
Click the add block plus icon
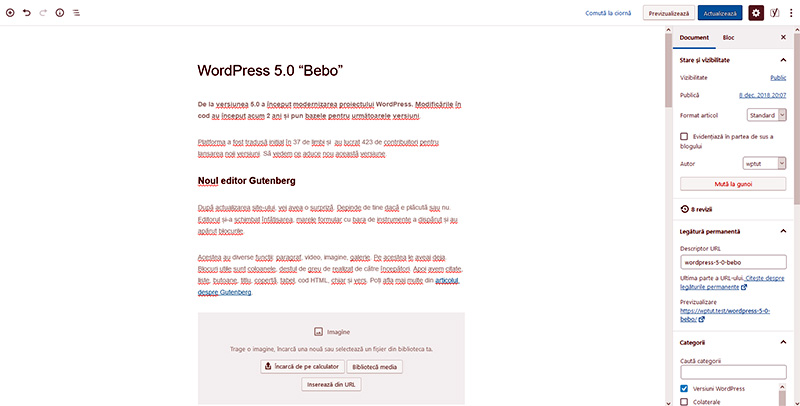click(10, 13)
